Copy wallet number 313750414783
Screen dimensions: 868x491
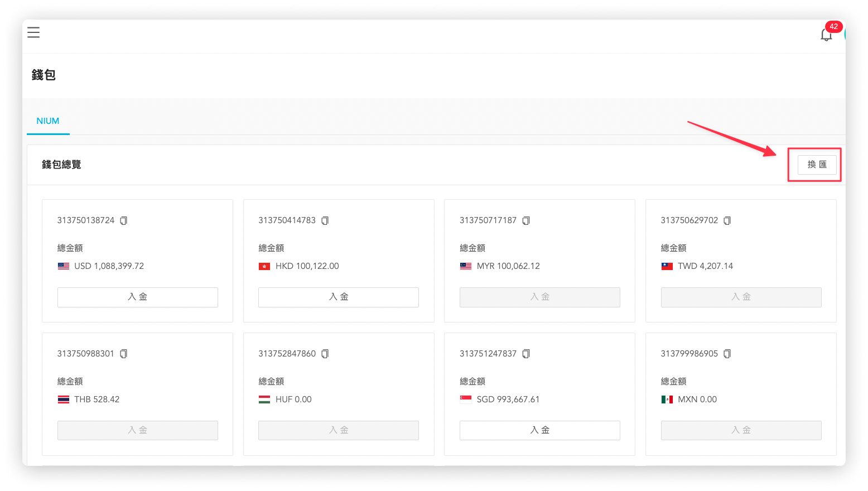(x=325, y=220)
